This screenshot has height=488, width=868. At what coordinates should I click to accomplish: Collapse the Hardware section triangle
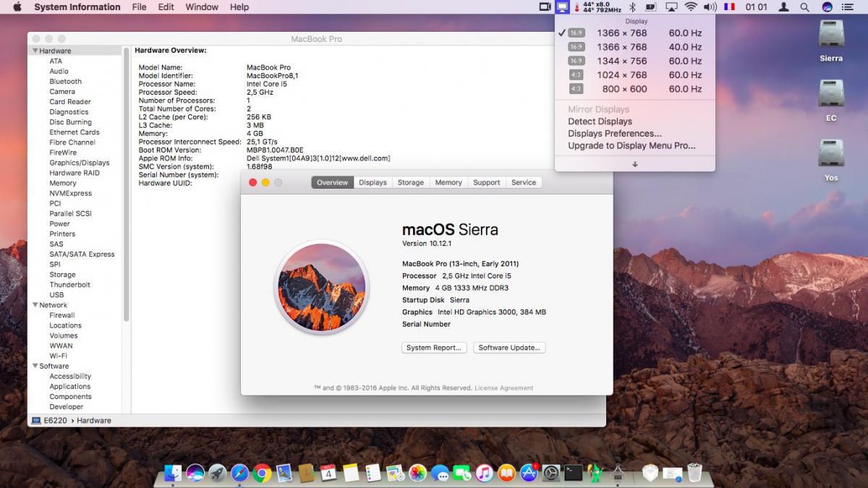(35, 51)
